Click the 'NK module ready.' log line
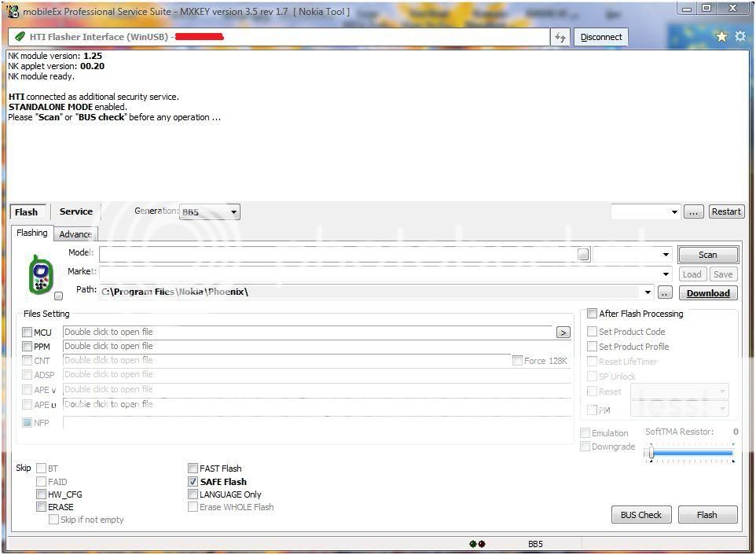The width and height of the screenshot is (756, 555). [42, 76]
